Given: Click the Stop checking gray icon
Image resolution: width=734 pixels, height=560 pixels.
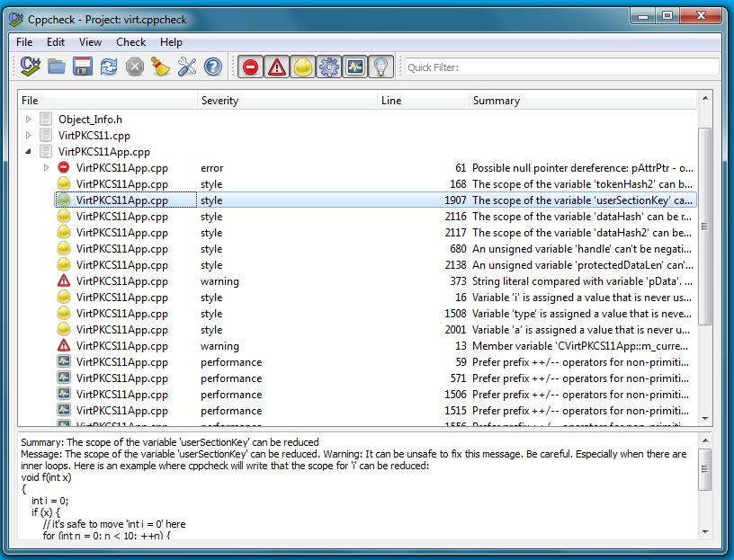Looking at the screenshot, I should tap(135, 67).
